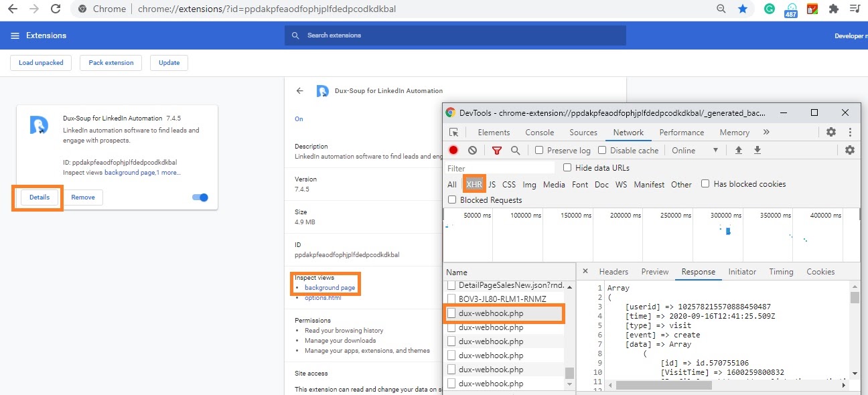The height and width of the screenshot is (395, 868).
Task: Click the Import HAR upload arrow
Action: coord(739,151)
